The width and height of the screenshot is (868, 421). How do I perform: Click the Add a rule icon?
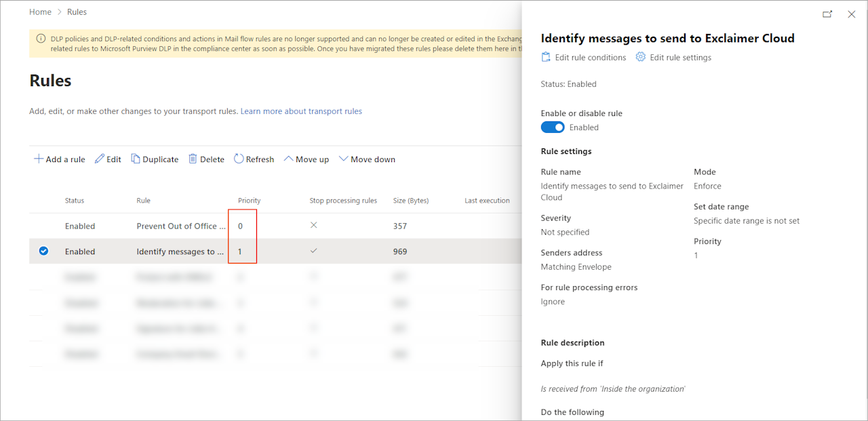click(39, 159)
